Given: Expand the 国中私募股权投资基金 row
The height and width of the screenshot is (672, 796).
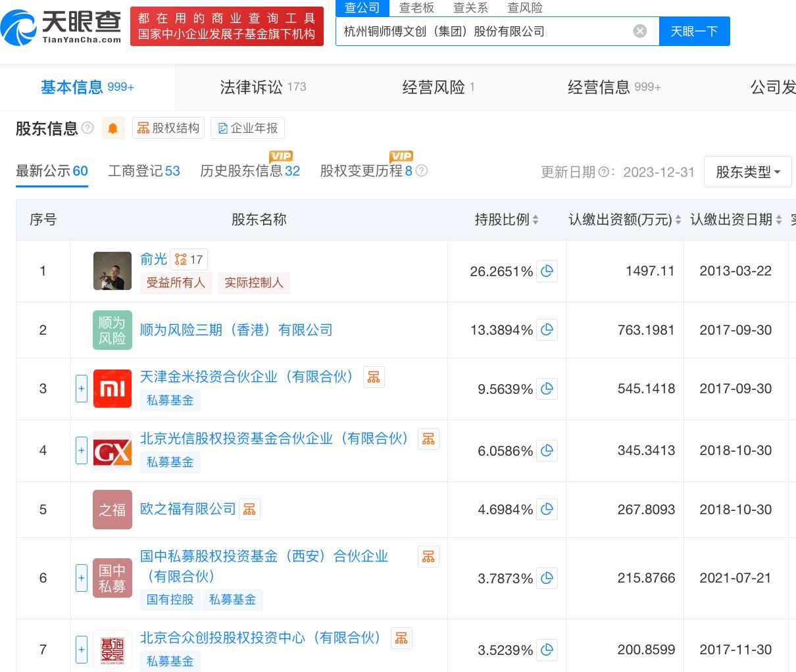Looking at the screenshot, I should tap(81, 578).
